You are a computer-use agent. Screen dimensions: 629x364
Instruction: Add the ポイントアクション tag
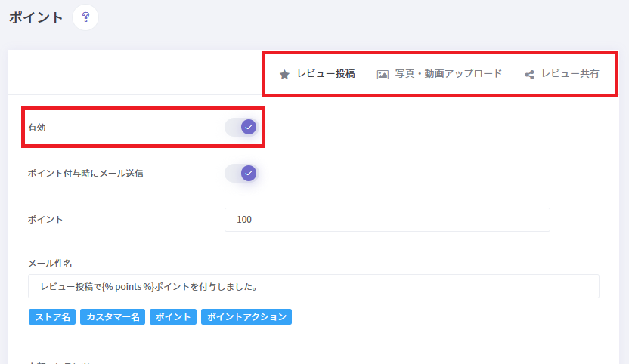click(246, 317)
